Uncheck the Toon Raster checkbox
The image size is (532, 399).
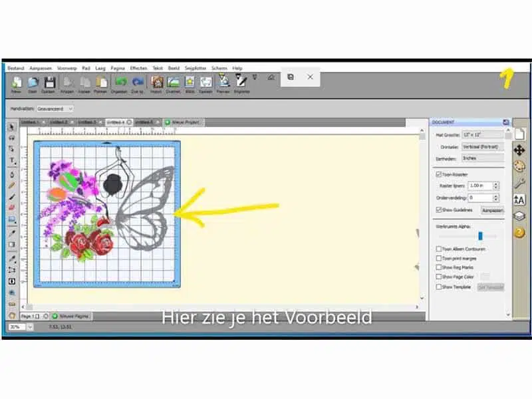click(x=439, y=174)
